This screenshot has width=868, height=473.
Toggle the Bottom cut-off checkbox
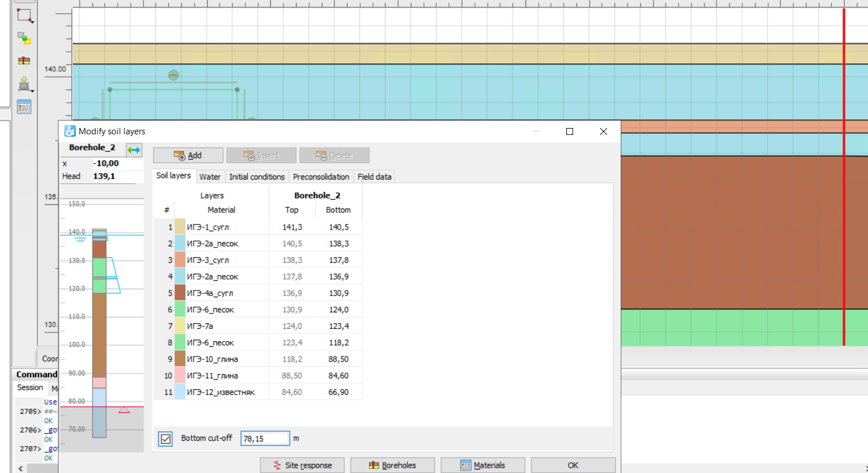click(165, 439)
